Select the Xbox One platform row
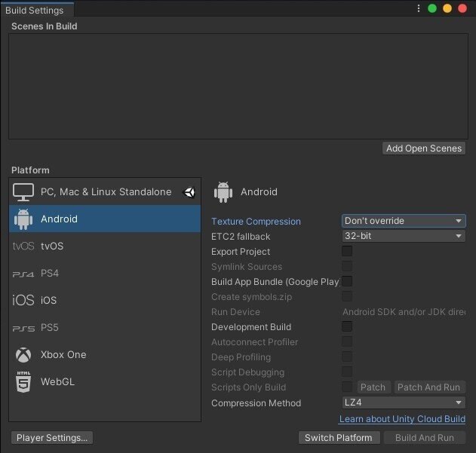The image size is (476, 453). point(105,355)
